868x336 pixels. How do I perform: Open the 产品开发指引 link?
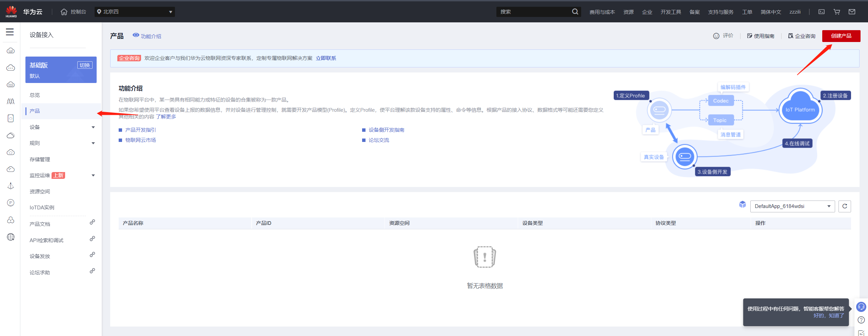(x=141, y=130)
